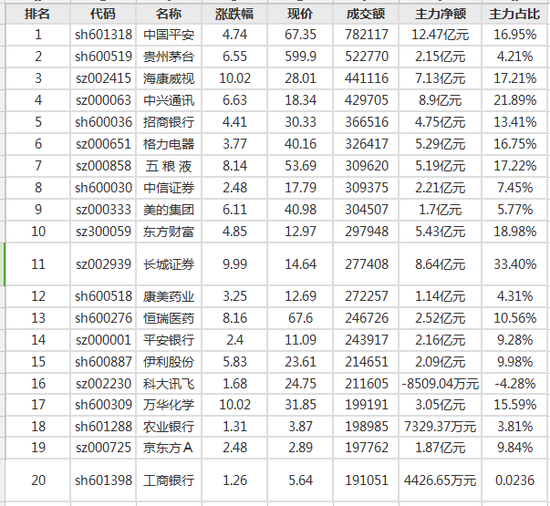Select price cell 67.35
This screenshot has height=506, width=550.
coord(300,35)
